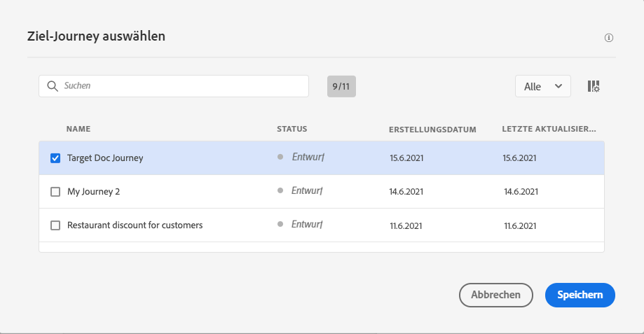Click the 9/11 results counter badge

click(341, 86)
